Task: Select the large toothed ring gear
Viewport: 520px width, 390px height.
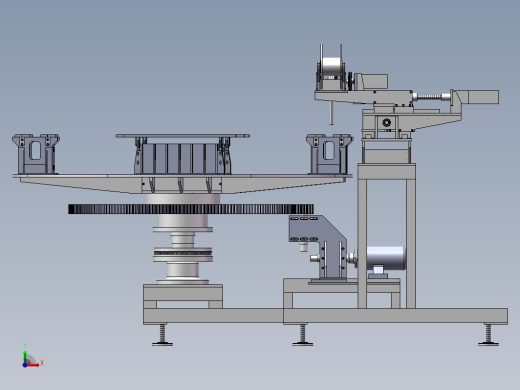Action: (x=191, y=209)
